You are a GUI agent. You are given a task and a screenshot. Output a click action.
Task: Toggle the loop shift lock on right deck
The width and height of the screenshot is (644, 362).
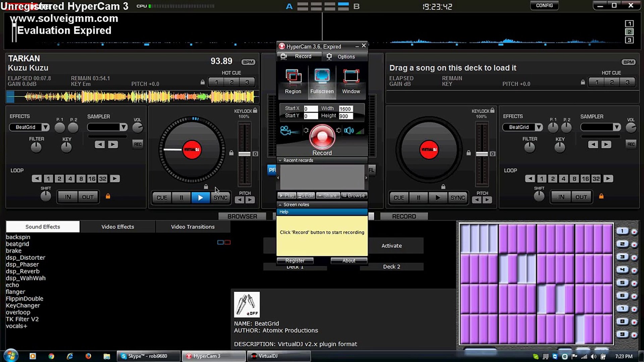click(601, 196)
